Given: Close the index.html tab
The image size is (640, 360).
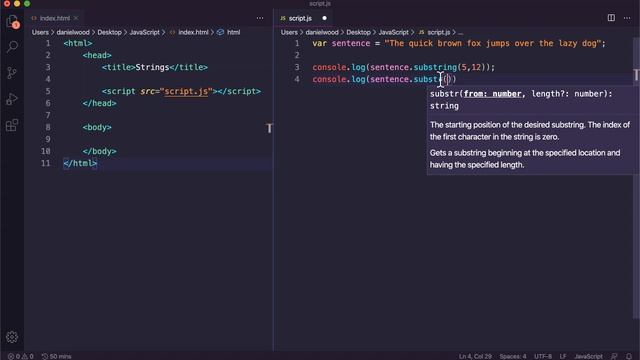Looking at the screenshot, I should (x=76, y=18).
